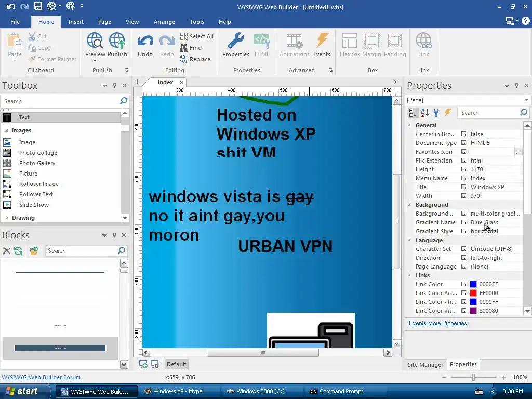Click the Margin box icon
Image resolution: width=532 pixels, height=399 pixels.
(372, 41)
